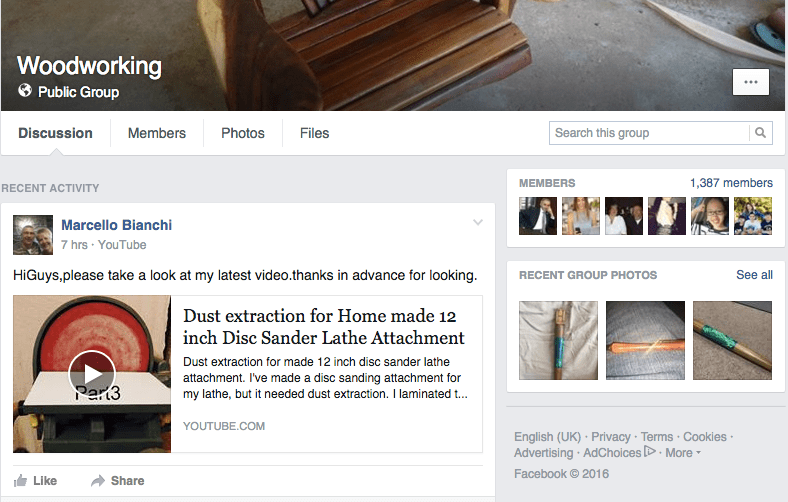View first member photo, man on phone
The image size is (788, 502).
[538, 216]
